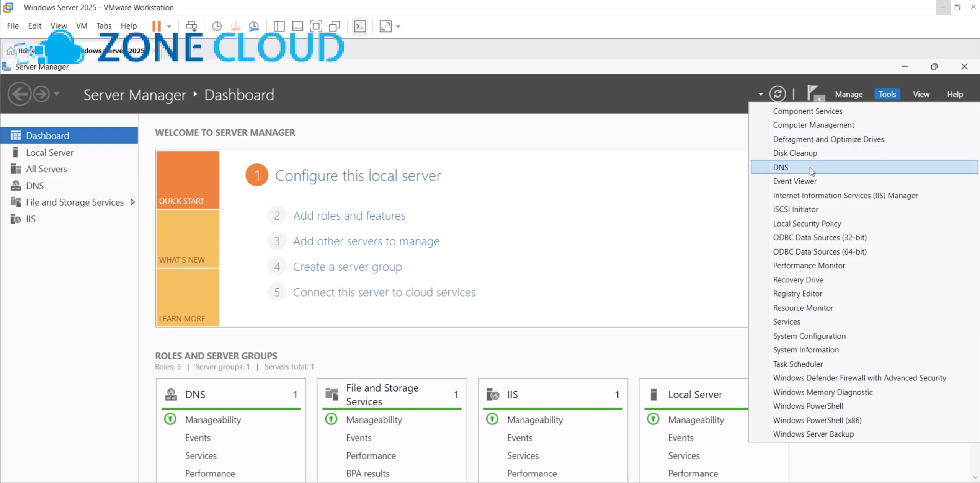Open BPA results in File and Storage tile
Viewport: 980px width, 483px height.
coord(367,473)
